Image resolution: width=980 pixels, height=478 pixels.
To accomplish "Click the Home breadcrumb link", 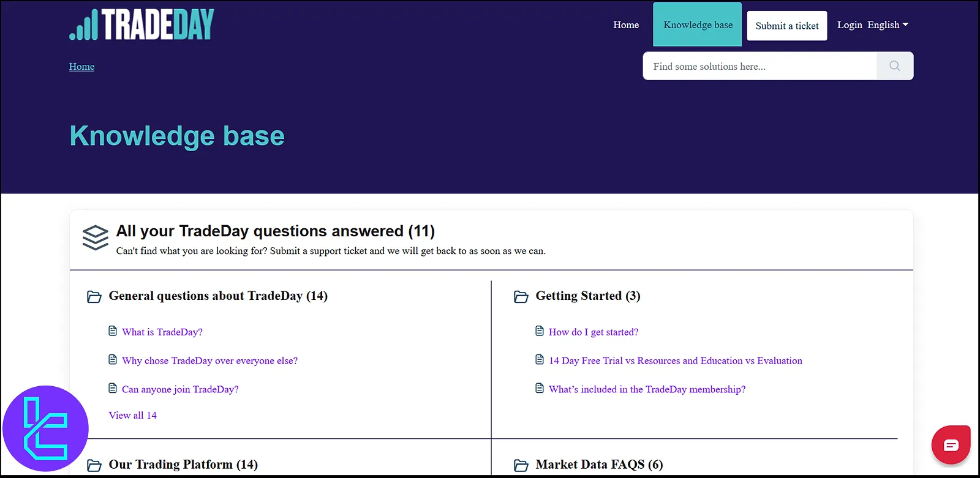I will tap(81, 67).
